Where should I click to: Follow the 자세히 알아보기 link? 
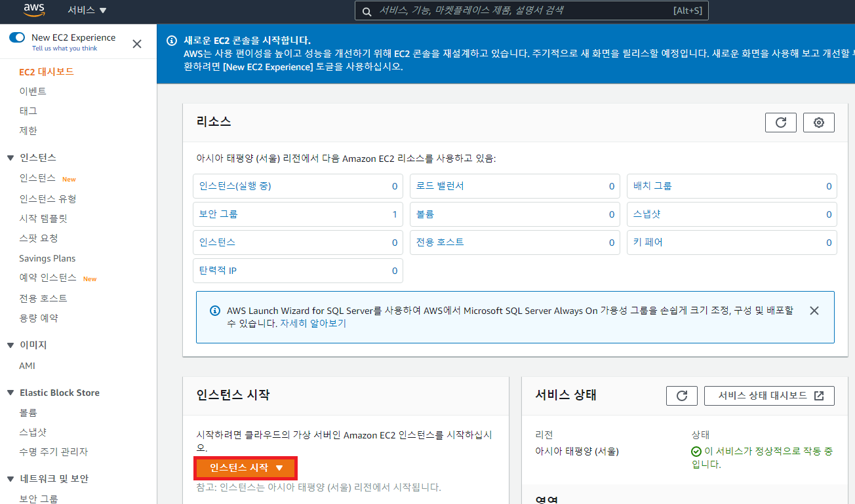(313, 323)
